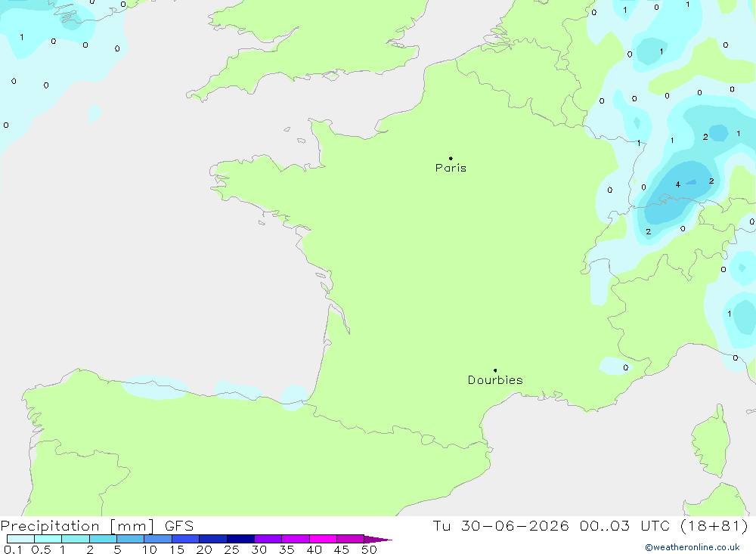Select the 0.5 mm cyan legend swatch
Viewport: 756px width, 554px height.
click(48, 539)
